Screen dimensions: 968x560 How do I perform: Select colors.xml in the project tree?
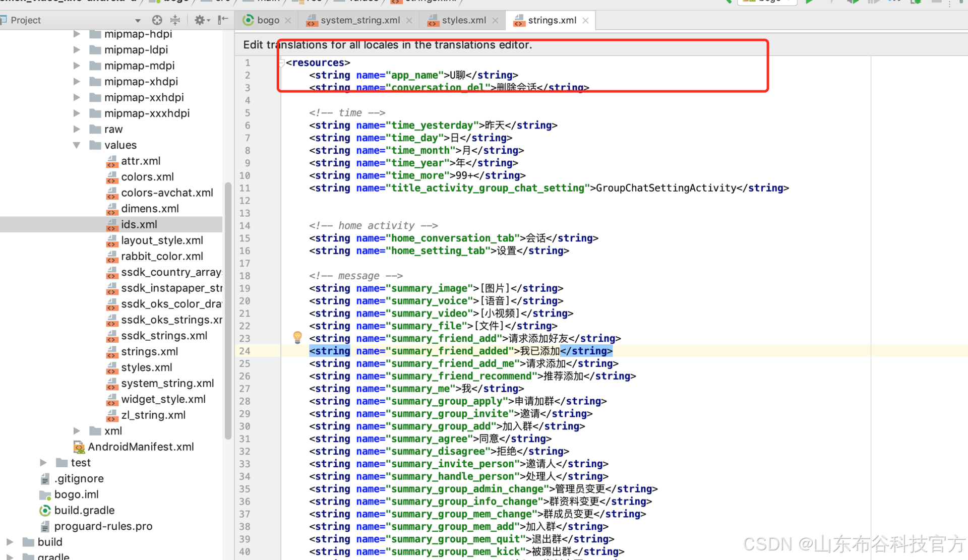pos(147,177)
